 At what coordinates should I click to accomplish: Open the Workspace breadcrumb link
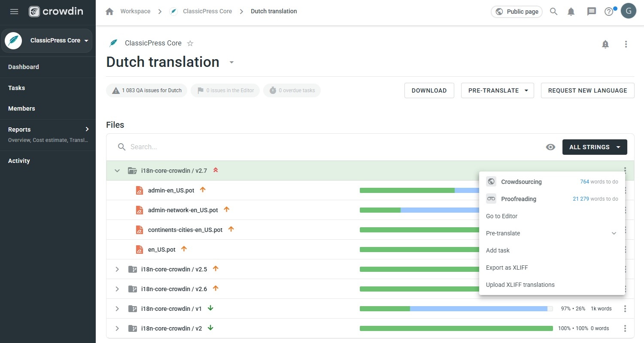coord(135,11)
